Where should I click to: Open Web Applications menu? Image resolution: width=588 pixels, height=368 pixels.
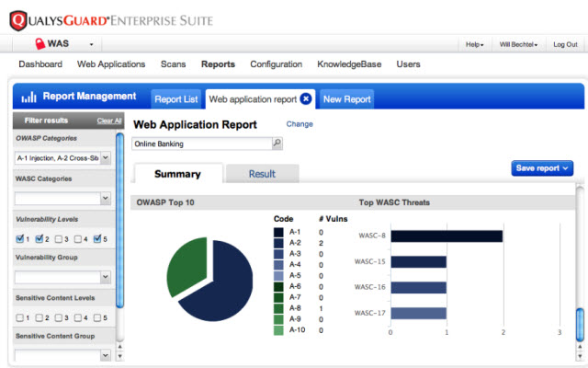coord(111,64)
